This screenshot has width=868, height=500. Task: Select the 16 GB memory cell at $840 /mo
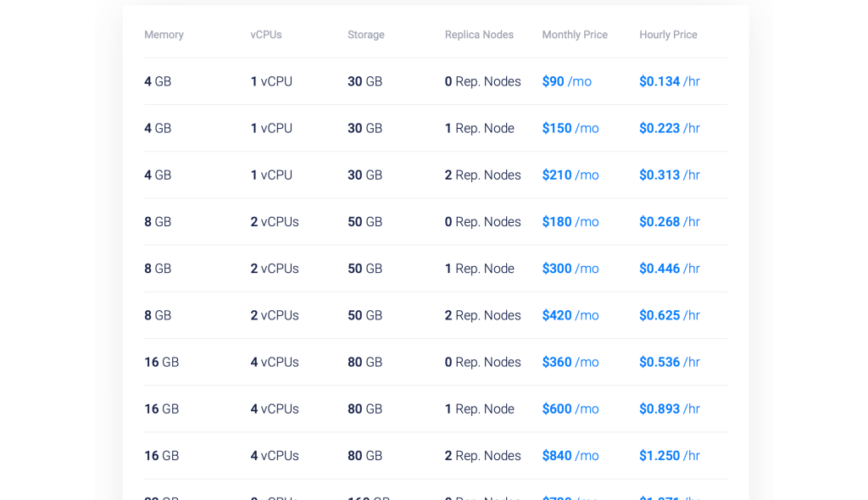pos(162,456)
